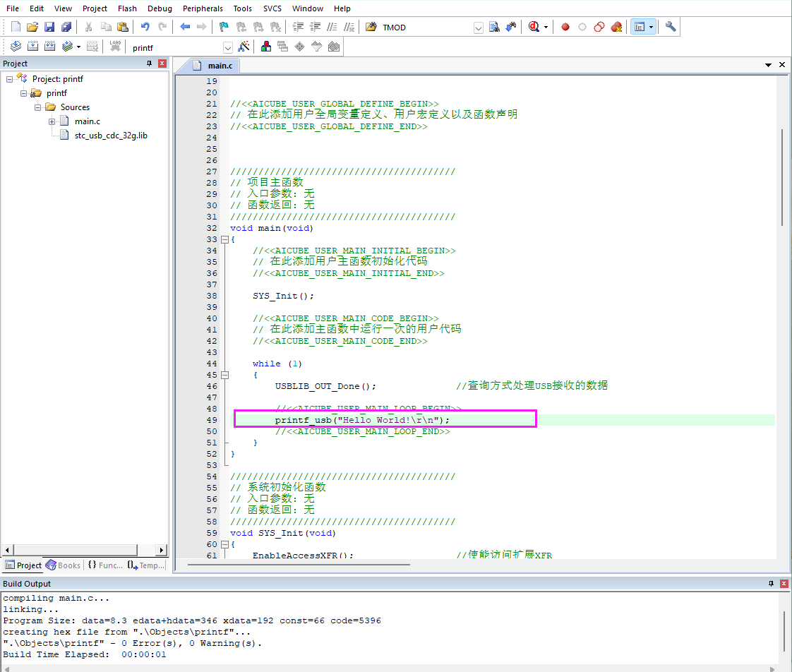Open a file using the folder icon
Viewport: 792px width, 672px height.
32,27
